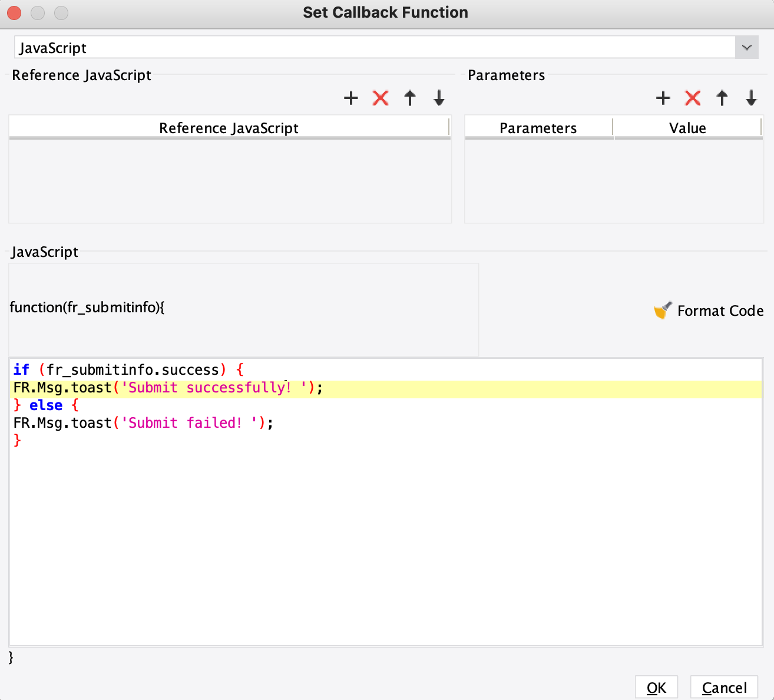Move the parameter down
774x700 pixels.
coord(751,98)
